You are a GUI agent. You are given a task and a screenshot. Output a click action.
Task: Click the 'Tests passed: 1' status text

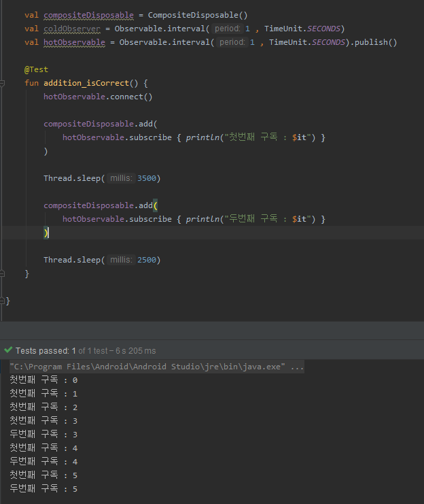[x=46, y=351]
